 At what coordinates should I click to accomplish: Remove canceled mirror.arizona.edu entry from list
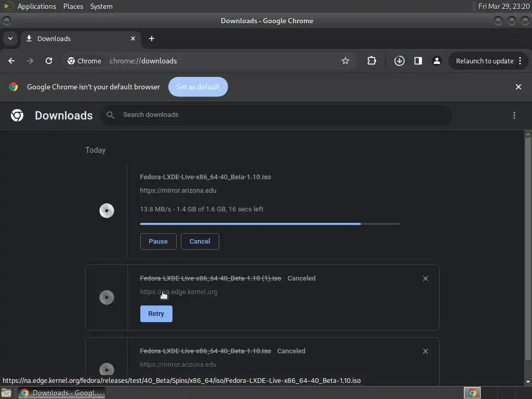(425, 351)
